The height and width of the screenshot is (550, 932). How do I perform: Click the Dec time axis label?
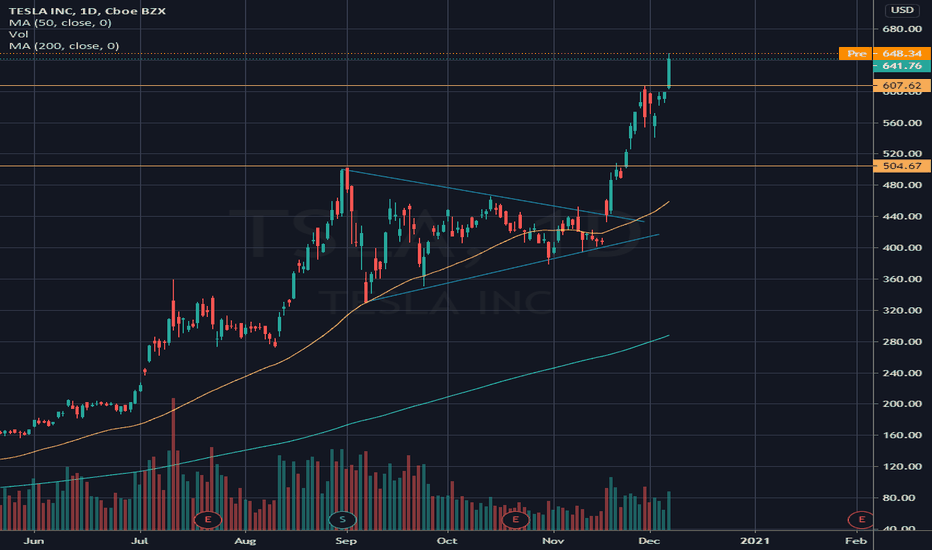coord(649,540)
